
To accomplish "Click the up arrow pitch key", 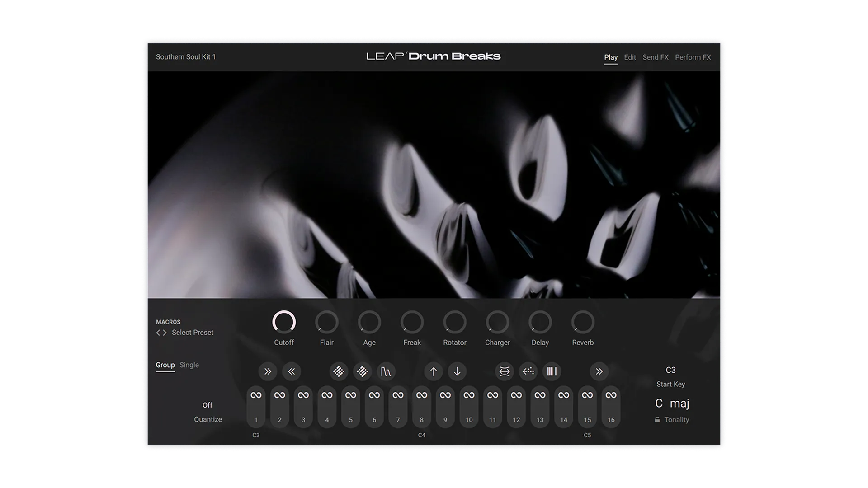I will [x=433, y=371].
